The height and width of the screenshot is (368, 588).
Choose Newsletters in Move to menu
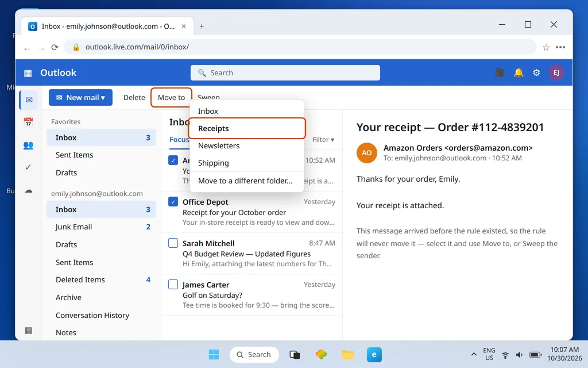[x=247, y=145]
